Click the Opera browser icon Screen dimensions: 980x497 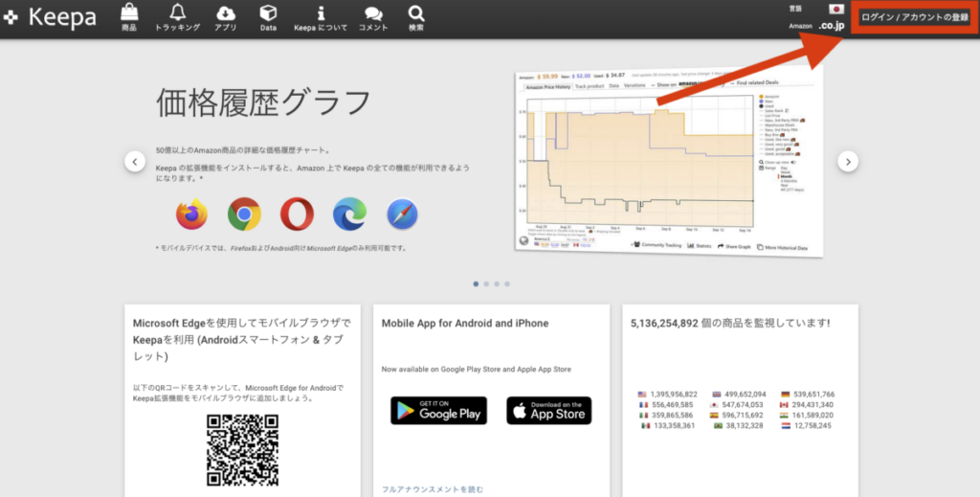coord(297,214)
